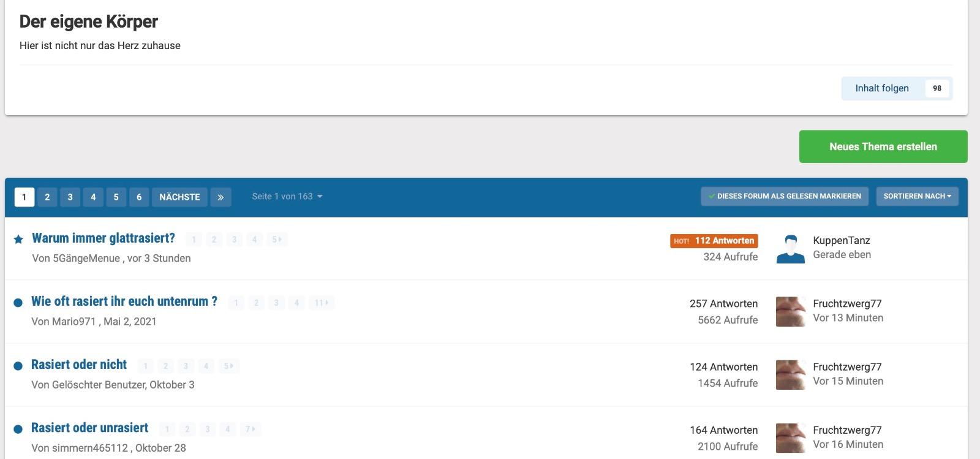Select page 6 in pagination bar
The width and height of the screenshot is (980, 459).
139,197
